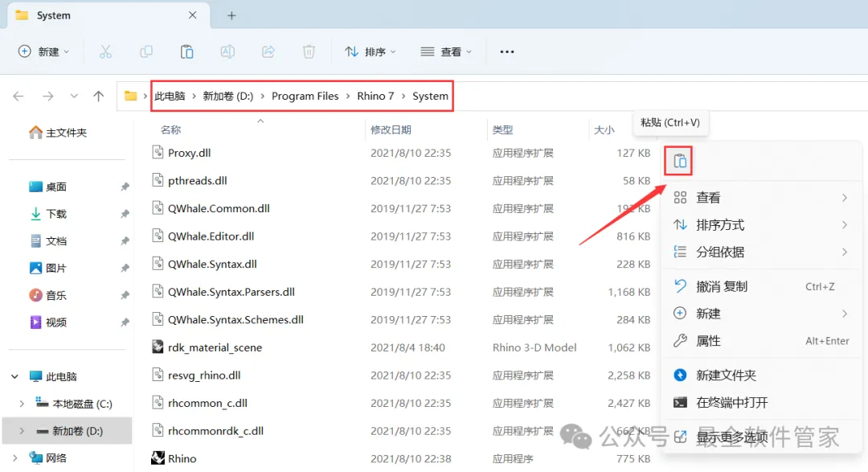Image resolution: width=868 pixels, height=472 pixels.
Task: Close the System tab
Action: [192, 15]
